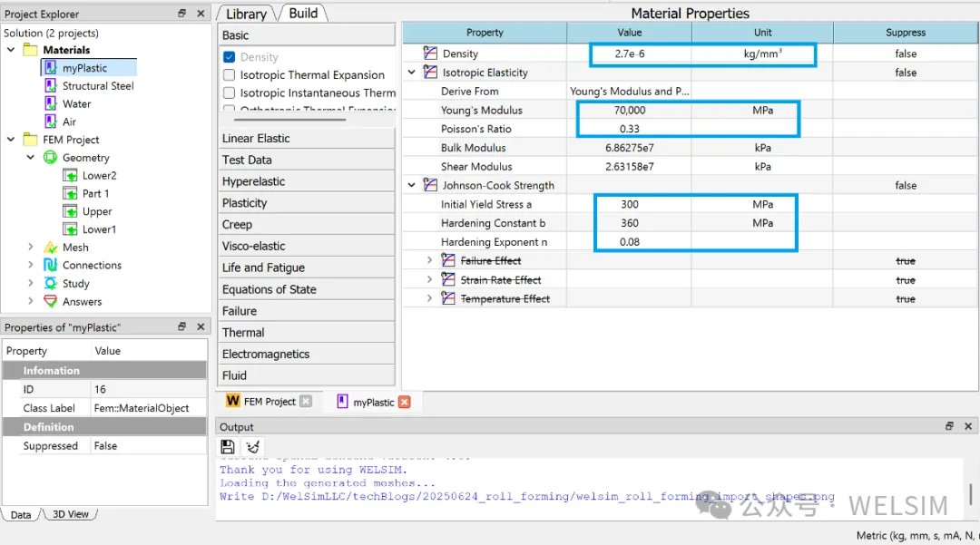Collapse the FEM Project tree node
The width and height of the screenshot is (980, 545).
pos(11,140)
